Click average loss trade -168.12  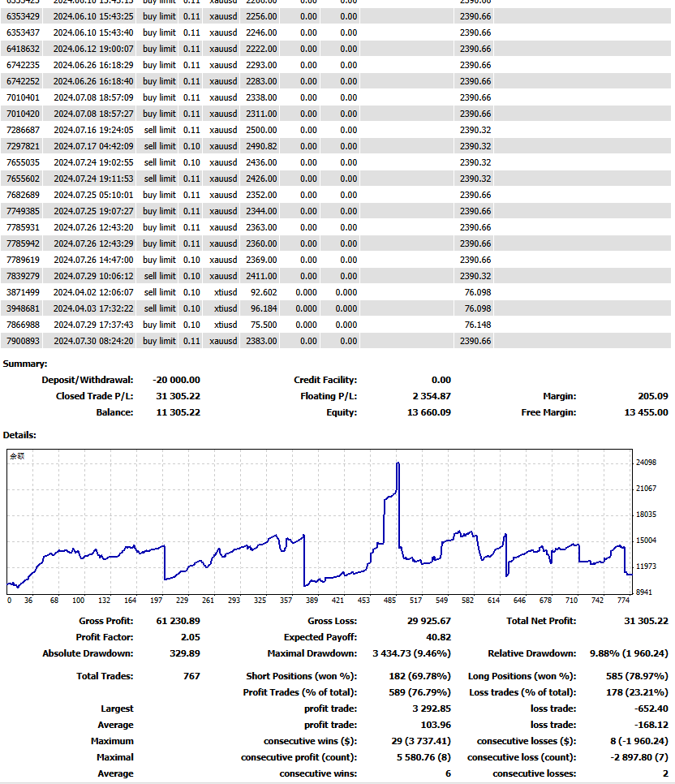[x=651, y=725]
